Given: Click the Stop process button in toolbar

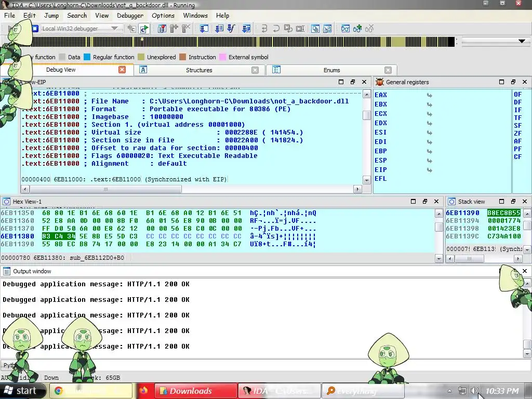Looking at the screenshot, I should (35, 29).
